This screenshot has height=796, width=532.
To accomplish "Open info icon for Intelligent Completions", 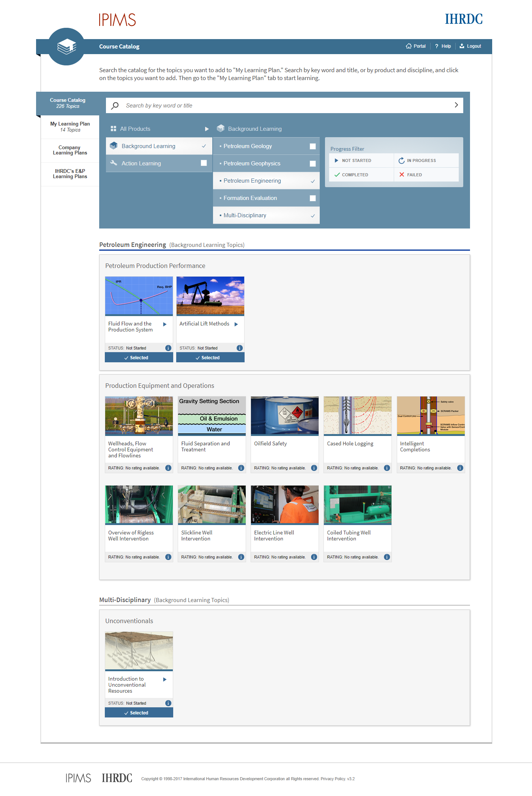I will pos(460,468).
